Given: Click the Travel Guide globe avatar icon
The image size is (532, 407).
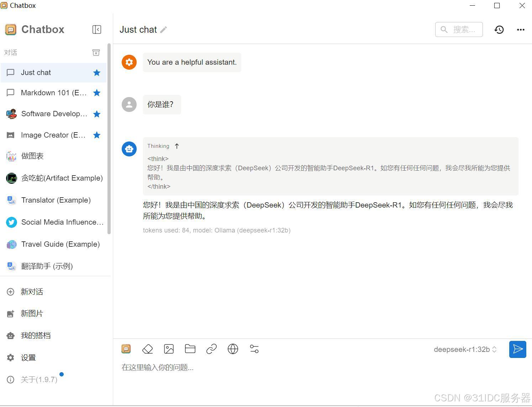Looking at the screenshot, I should pyautogui.click(x=11, y=245).
